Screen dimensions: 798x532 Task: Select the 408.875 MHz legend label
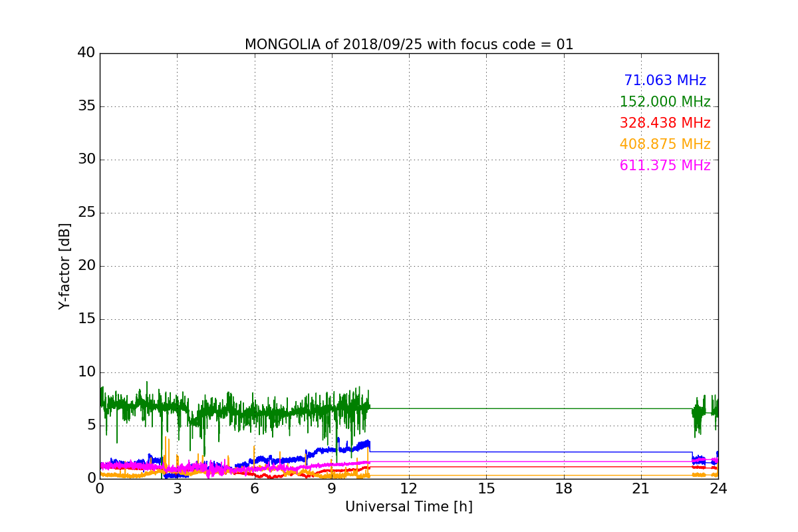(665, 144)
